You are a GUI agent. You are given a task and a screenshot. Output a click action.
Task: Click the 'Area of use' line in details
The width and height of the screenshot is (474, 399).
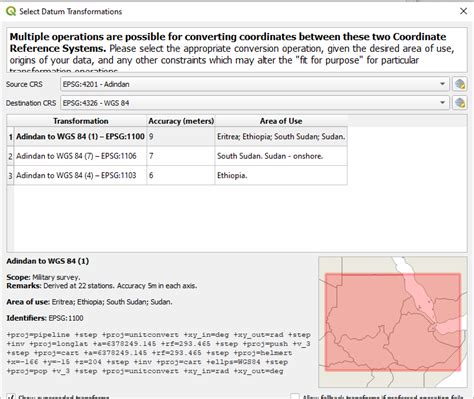pyautogui.click(x=89, y=302)
